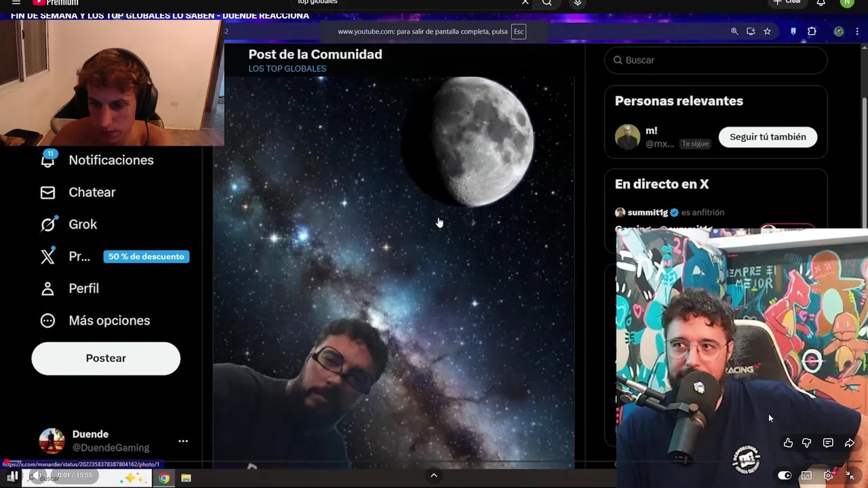Screen dimensions: 868x488
Task: Share the video using arrow icon
Action: (849, 443)
